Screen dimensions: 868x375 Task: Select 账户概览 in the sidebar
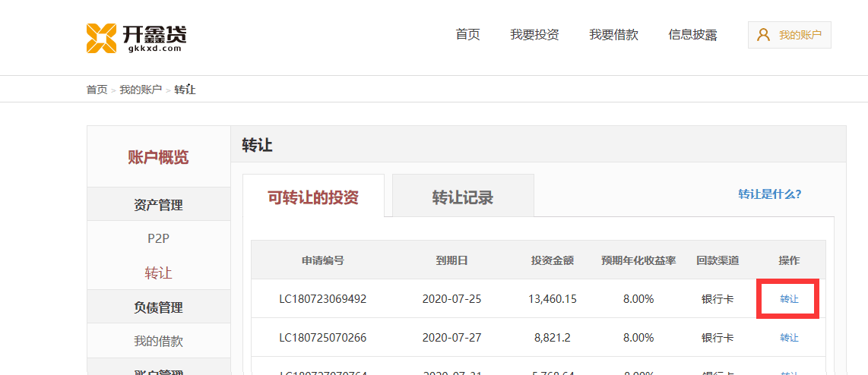(x=158, y=157)
